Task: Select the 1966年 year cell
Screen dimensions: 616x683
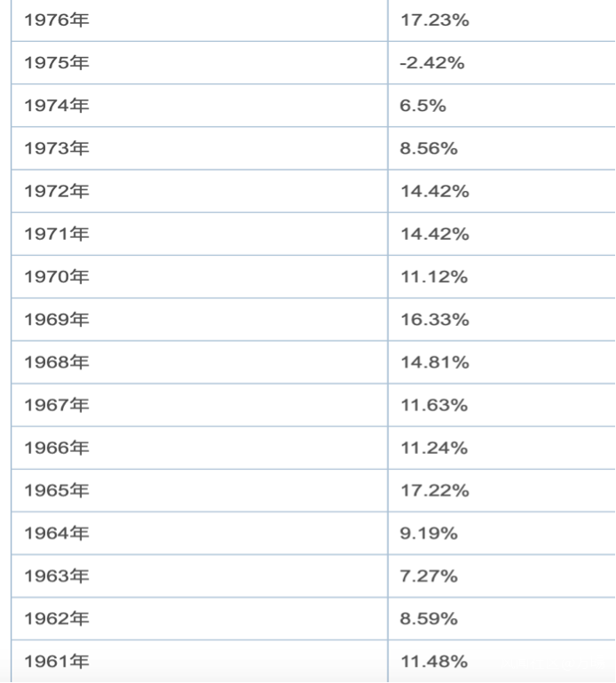Action: [57, 448]
